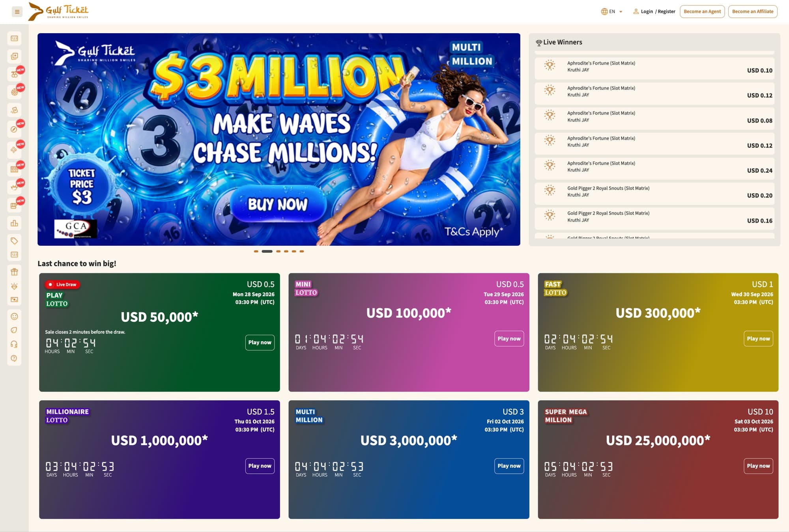The image size is (789, 532).
Task: Open the hamburger menu in the header
Action: tap(17, 12)
